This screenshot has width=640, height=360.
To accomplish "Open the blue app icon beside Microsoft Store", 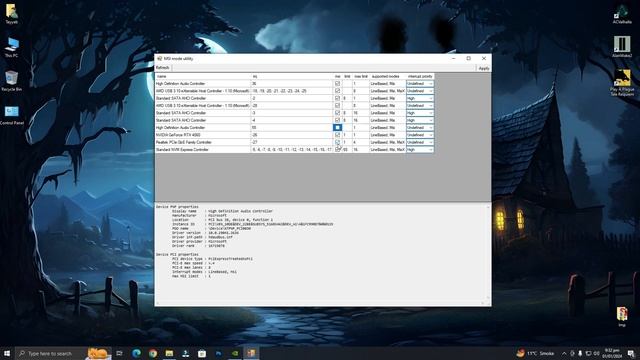I will [218, 353].
